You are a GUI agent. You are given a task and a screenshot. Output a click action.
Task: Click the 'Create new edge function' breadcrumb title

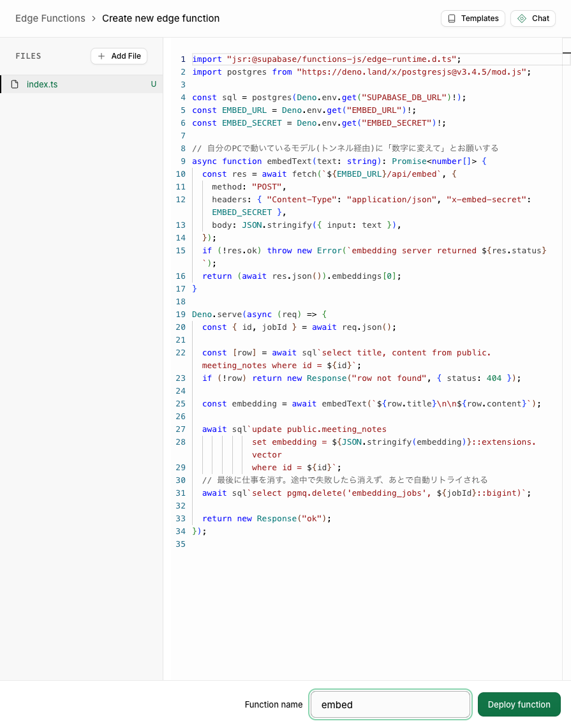click(x=161, y=19)
